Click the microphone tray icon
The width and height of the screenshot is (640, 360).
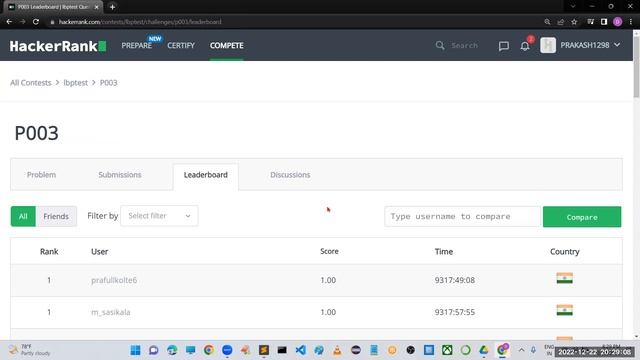click(533, 350)
